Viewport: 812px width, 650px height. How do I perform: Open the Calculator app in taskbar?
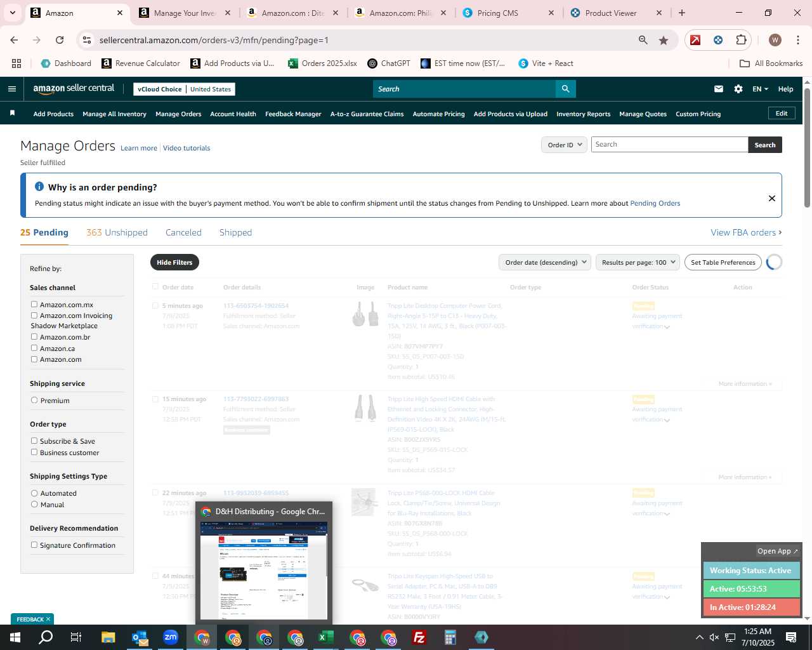point(450,637)
